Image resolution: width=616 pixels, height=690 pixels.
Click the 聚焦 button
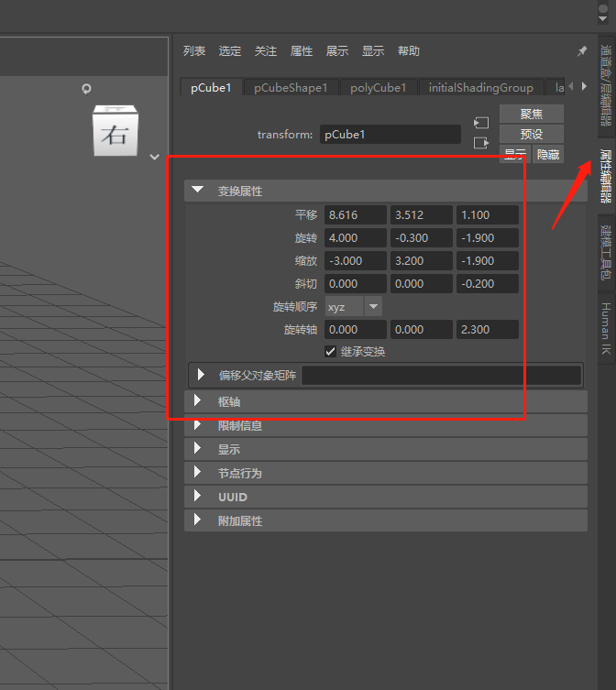point(532,114)
